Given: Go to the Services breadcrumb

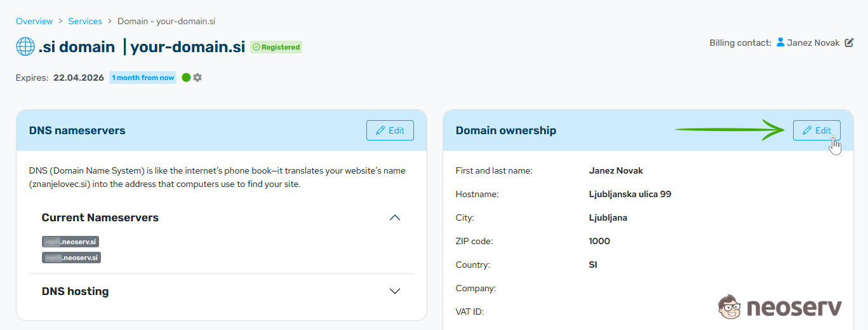Looking at the screenshot, I should pyautogui.click(x=85, y=21).
